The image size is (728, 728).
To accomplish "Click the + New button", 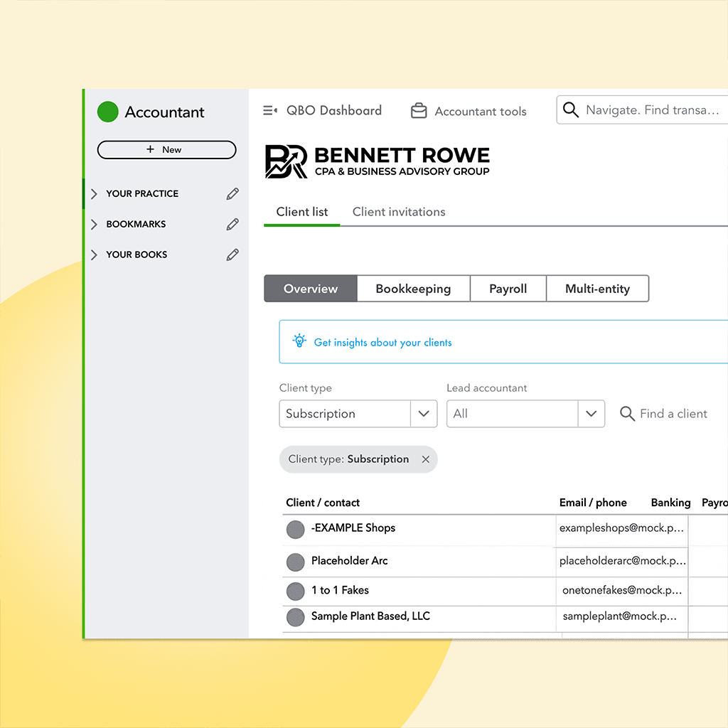I will click(x=166, y=150).
